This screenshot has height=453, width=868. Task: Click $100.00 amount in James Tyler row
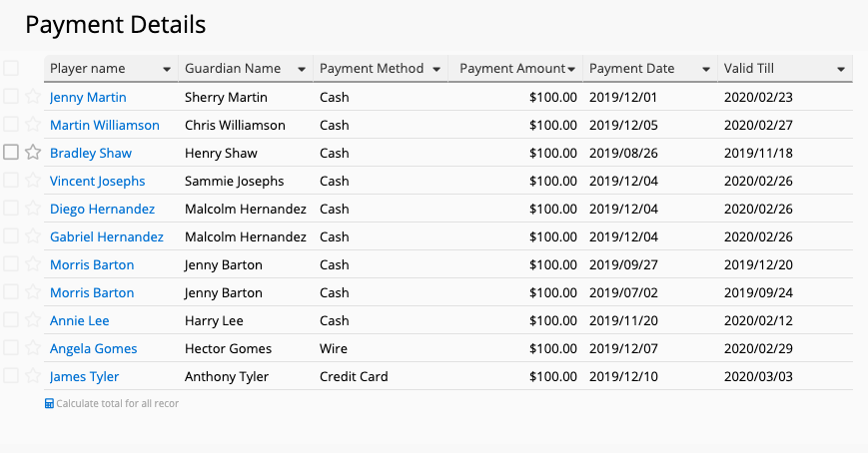(x=553, y=377)
